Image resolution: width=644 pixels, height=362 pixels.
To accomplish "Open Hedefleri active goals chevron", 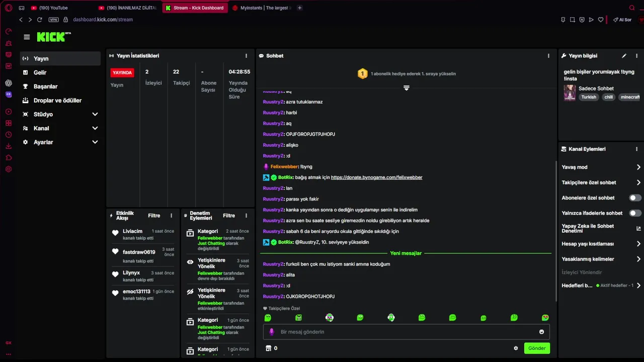I will pyautogui.click(x=638, y=285).
